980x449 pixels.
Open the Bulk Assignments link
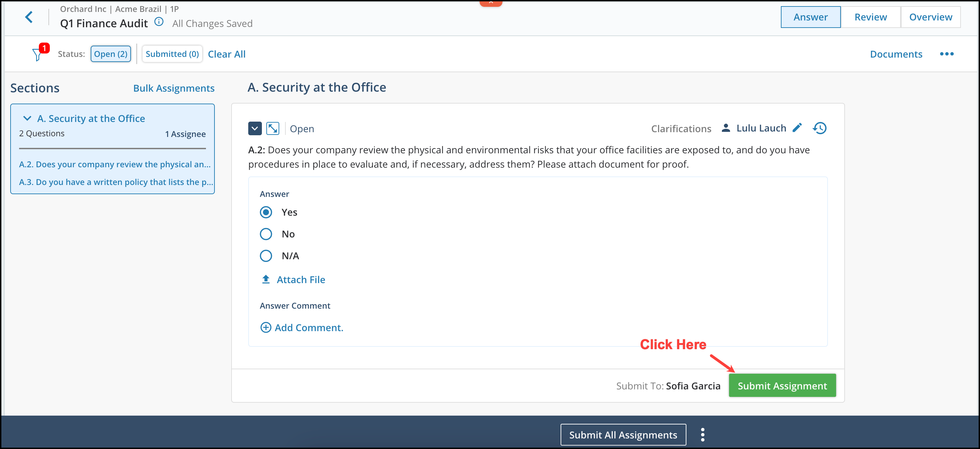[174, 88]
